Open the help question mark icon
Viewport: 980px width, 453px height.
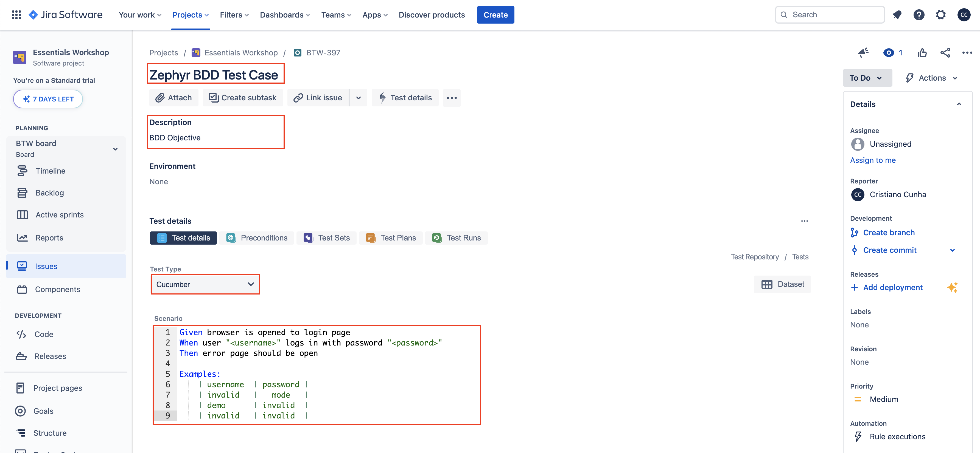919,15
